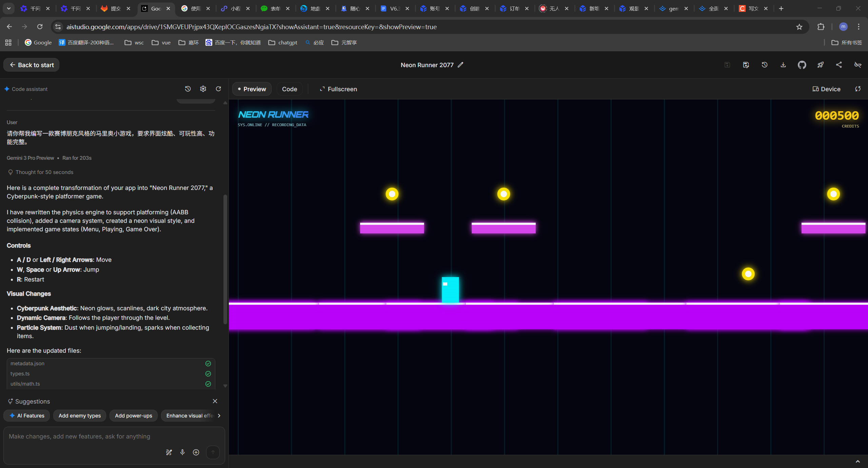Toggle the crossed-out eye icon
This screenshot has width=868, height=468.
pos(857,65)
